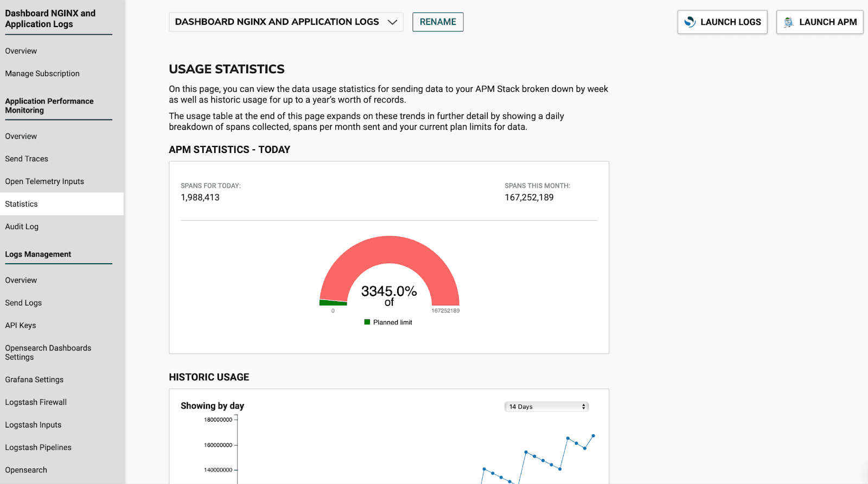This screenshot has width=868, height=484.
Task: Open Opensearch Dashboards Settings
Action: pyautogui.click(x=48, y=352)
